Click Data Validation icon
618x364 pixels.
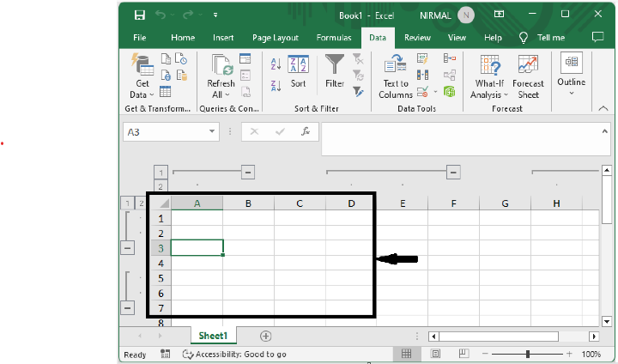[422, 92]
